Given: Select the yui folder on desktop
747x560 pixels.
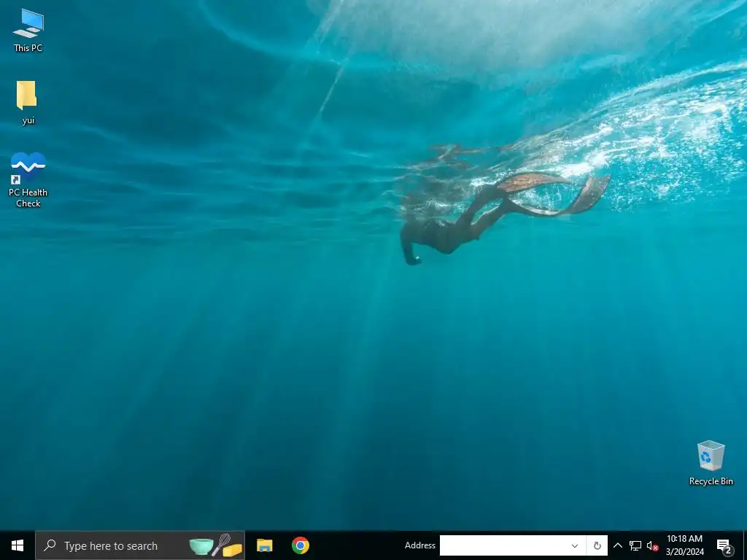Looking at the screenshot, I should click(x=28, y=102).
